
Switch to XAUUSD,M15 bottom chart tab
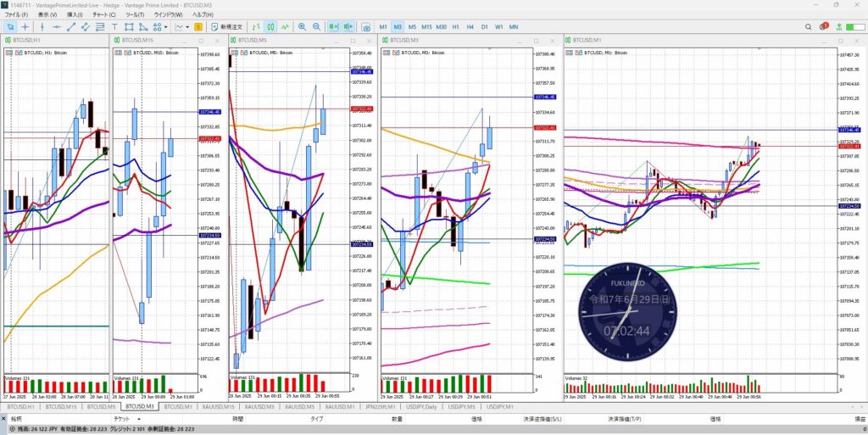point(218,407)
